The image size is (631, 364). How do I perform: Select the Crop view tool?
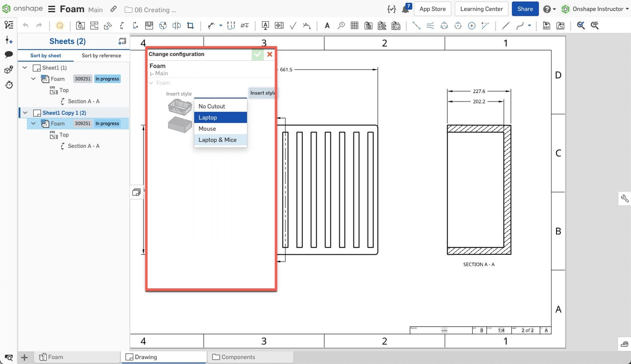click(x=190, y=26)
